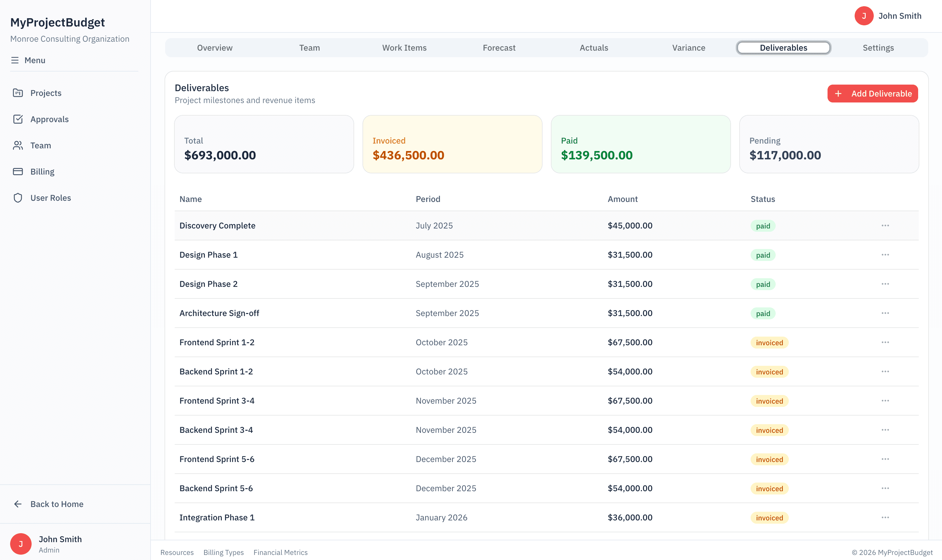
Task: Click the back arrow next to Back to Home
Action: point(17,504)
